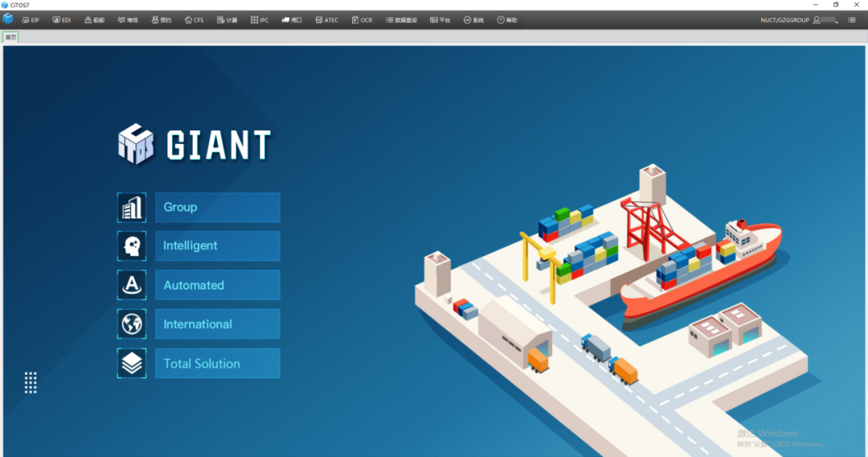
Task: Click the Automated letter A icon
Action: pyautogui.click(x=132, y=285)
